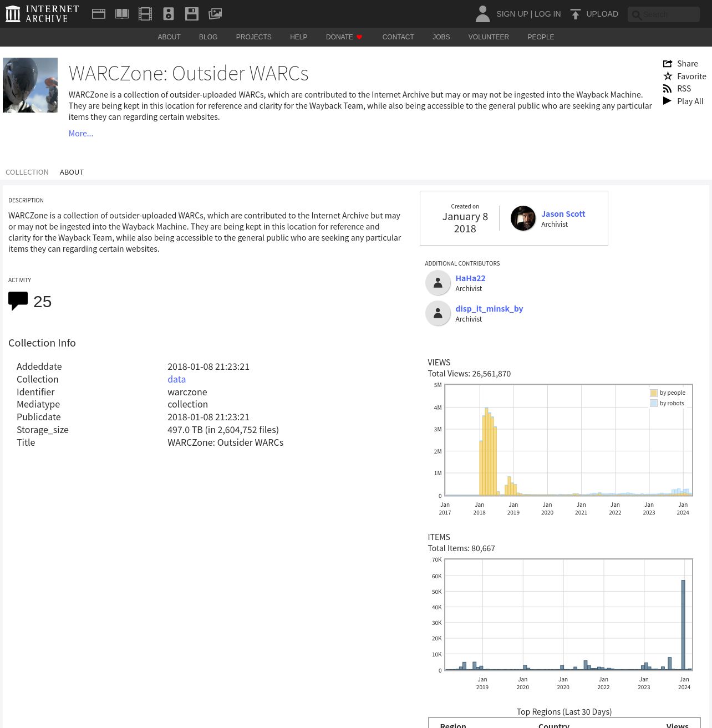The image size is (712, 728).
Task: Click Jason Scott's avatar photo
Action: tap(523, 218)
